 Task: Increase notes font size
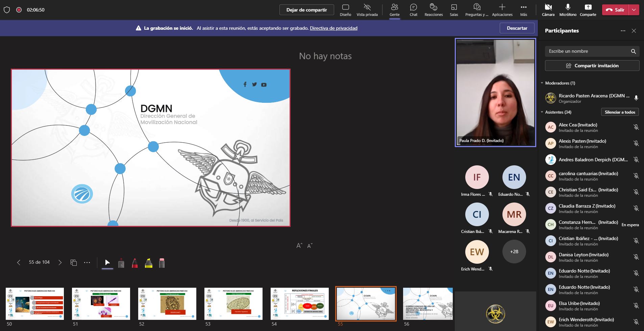pyautogui.click(x=299, y=246)
